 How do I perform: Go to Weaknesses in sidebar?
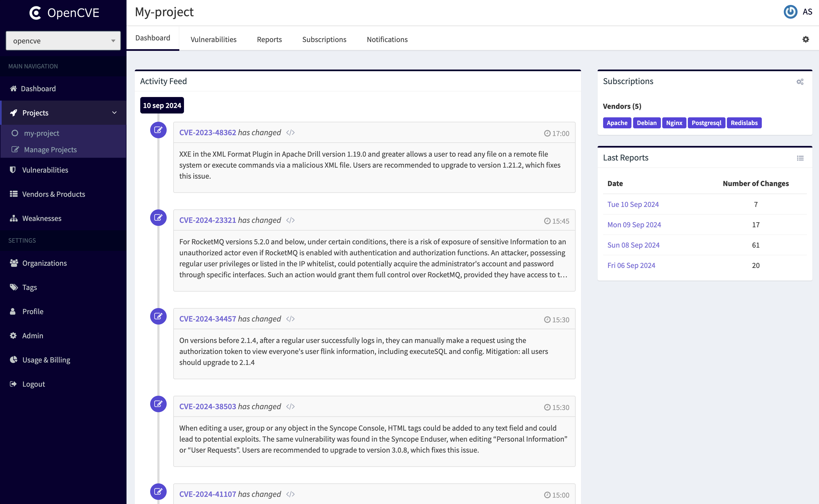(x=42, y=218)
